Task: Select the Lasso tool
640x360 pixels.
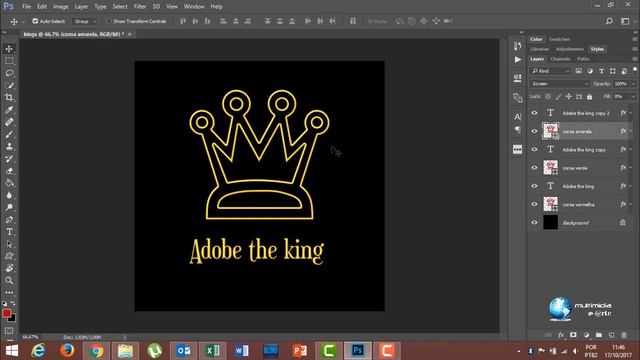Action: (9, 73)
